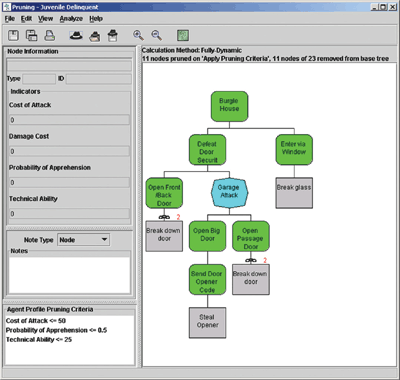Viewport: 400px width, 380px height.
Task: Click the application icon in title bar
Action: (x=7, y=7)
